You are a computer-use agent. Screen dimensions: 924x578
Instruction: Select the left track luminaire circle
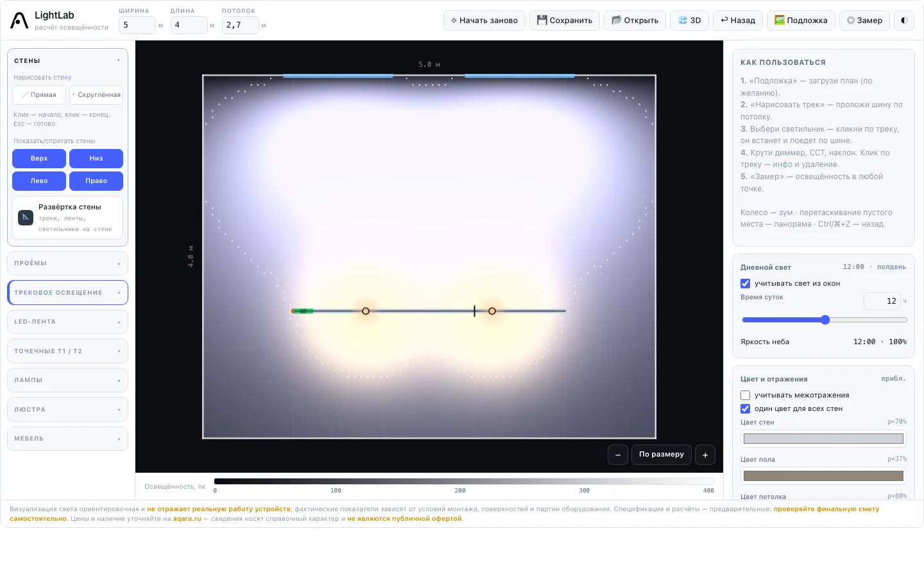[366, 311]
